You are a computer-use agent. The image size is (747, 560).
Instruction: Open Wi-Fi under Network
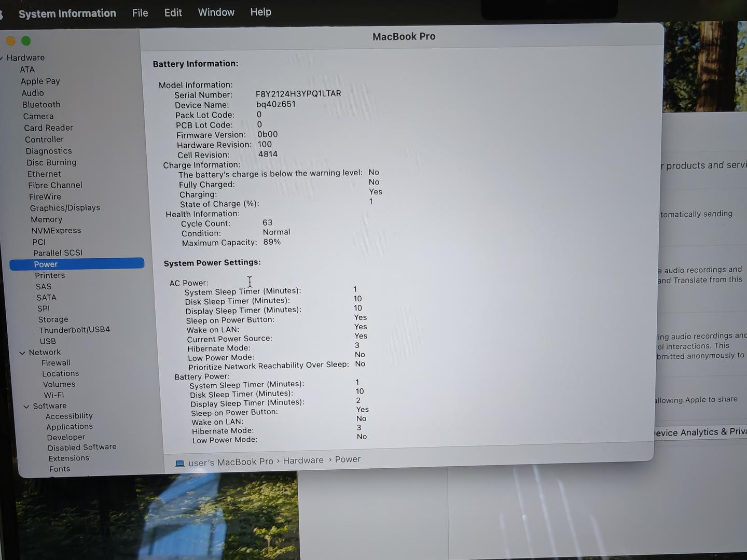click(54, 395)
